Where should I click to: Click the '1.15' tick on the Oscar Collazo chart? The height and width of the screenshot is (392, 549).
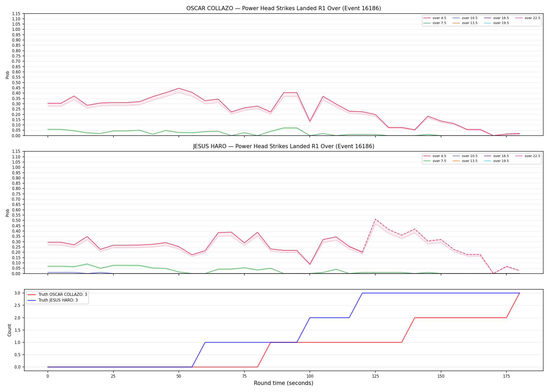pos(16,14)
